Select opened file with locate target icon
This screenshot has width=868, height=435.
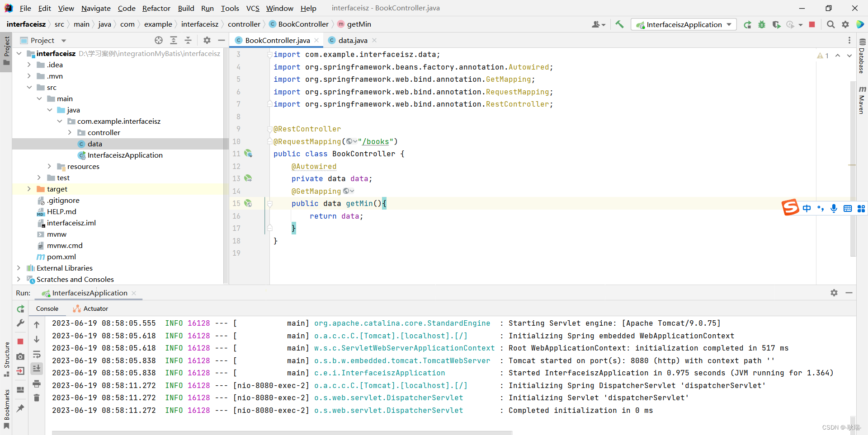coord(159,40)
